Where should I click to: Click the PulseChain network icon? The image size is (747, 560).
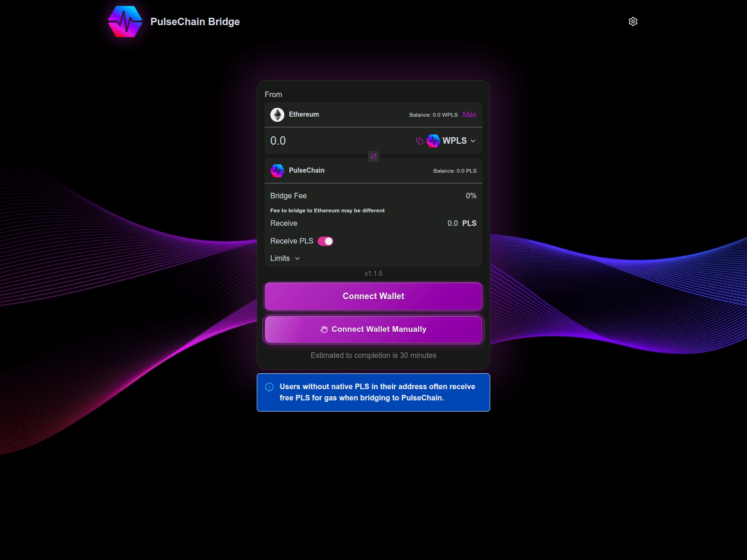[277, 171]
